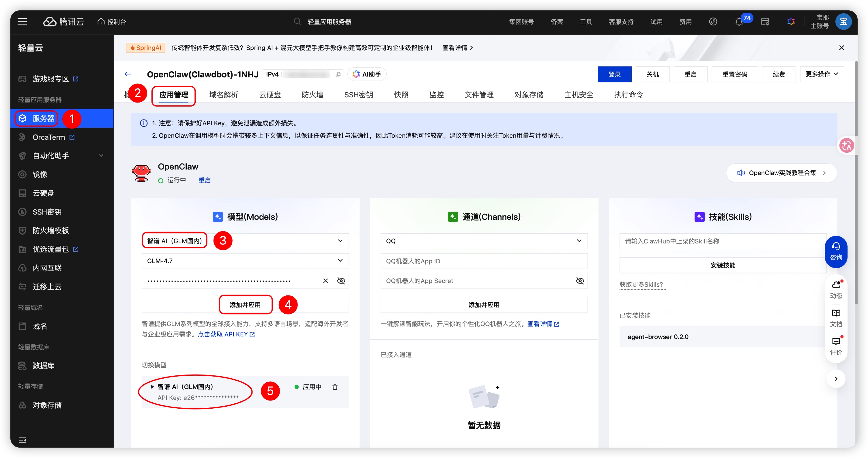The image size is (868, 458).
Task: Open the QQ channel dropdown
Action: coord(484,241)
